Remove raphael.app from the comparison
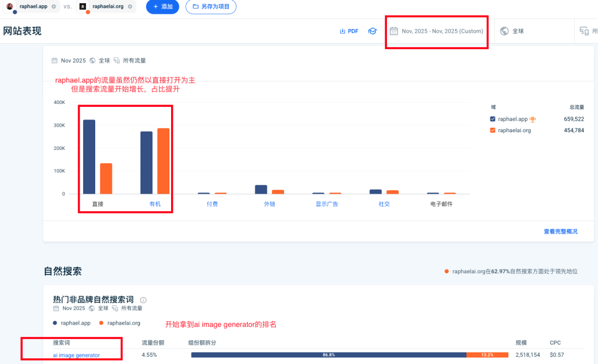598x364 pixels. point(54,7)
